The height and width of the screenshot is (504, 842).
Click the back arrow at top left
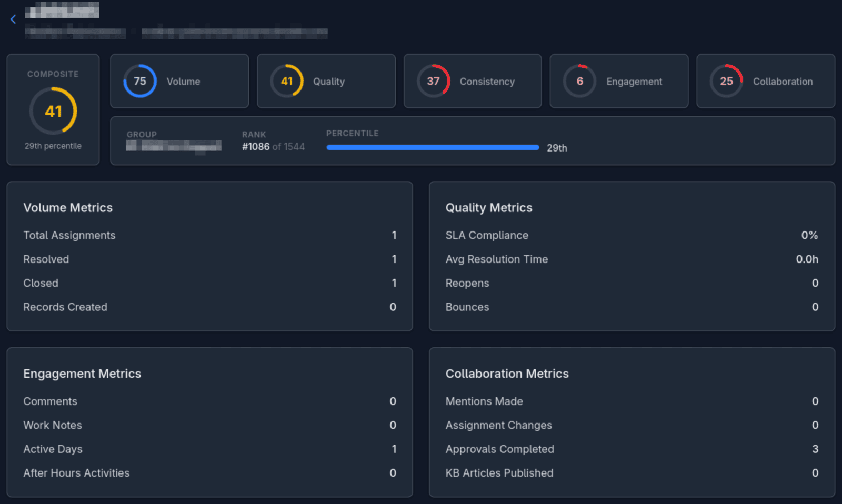coord(13,19)
